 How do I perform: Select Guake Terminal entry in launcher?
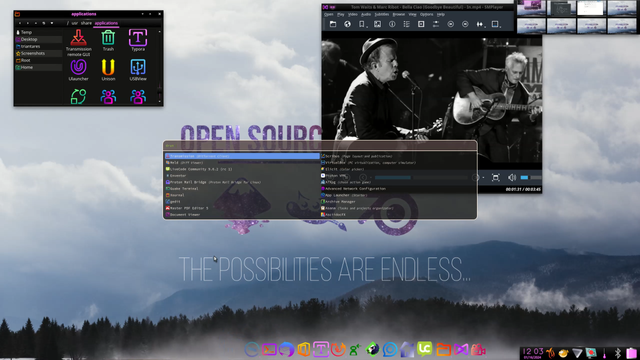242,189
